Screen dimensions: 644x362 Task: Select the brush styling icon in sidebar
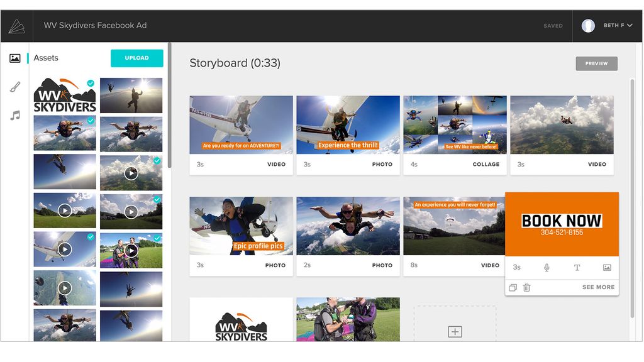pyautogui.click(x=16, y=86)
